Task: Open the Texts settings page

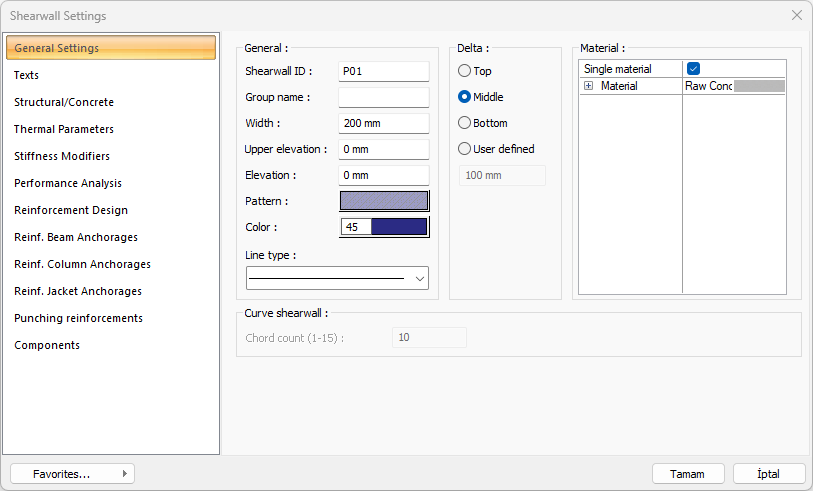Action: (x=27, y=75)
